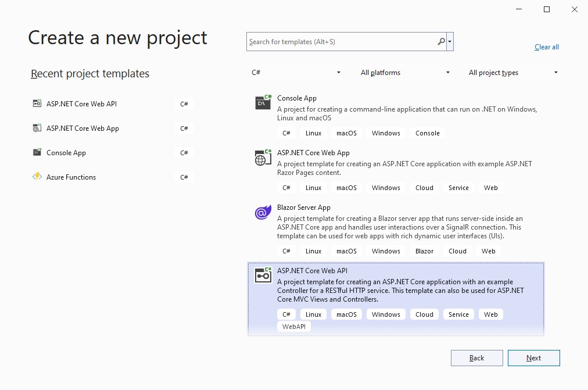This screenshot has width=588, height=390.
Task: Click the Service tag under ASP.NET Core Web App
Action: (458, 188)
